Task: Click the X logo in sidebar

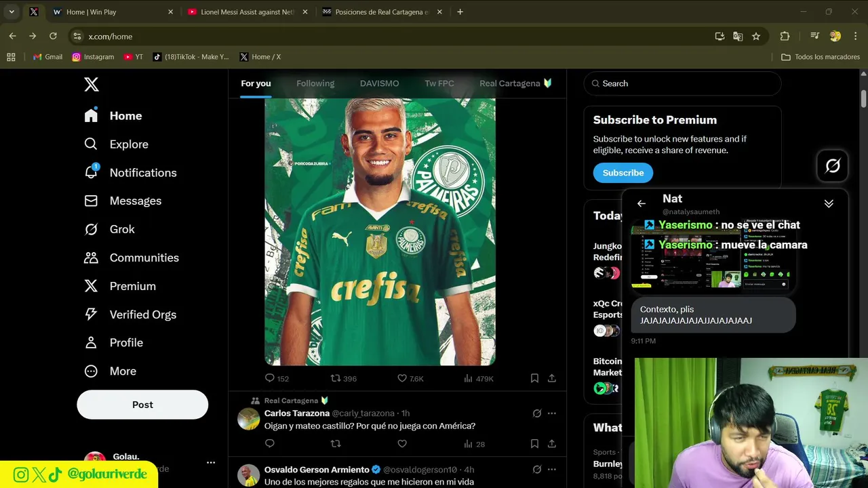Action: pyautogui.click(x=92, y=84)
